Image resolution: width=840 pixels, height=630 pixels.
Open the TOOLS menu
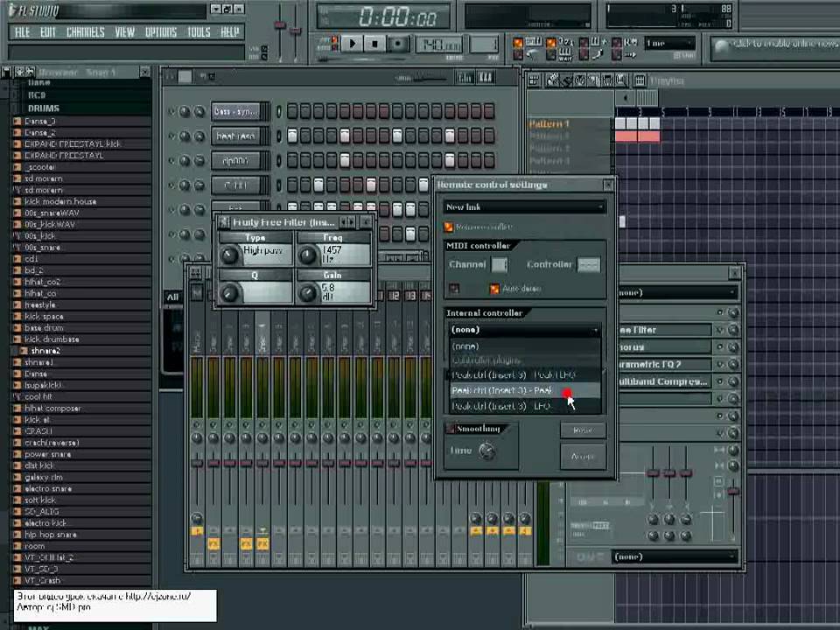pos(199,32)
